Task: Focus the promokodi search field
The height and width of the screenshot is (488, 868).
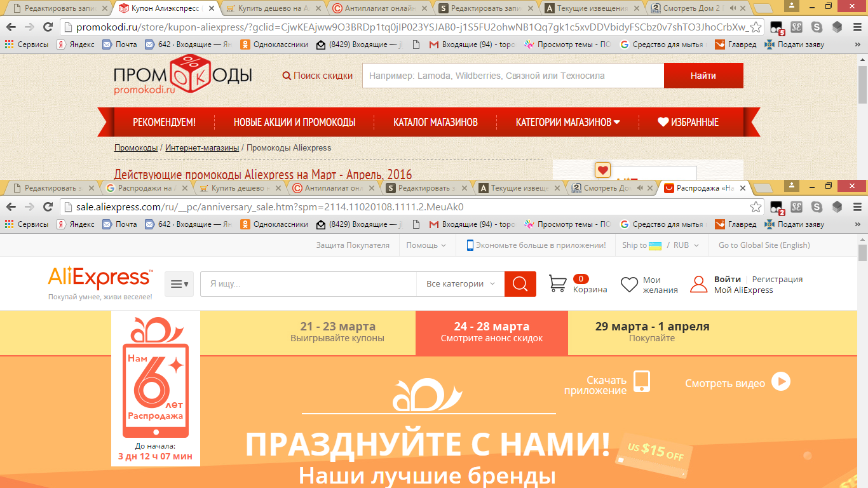Action: (513, 76)
